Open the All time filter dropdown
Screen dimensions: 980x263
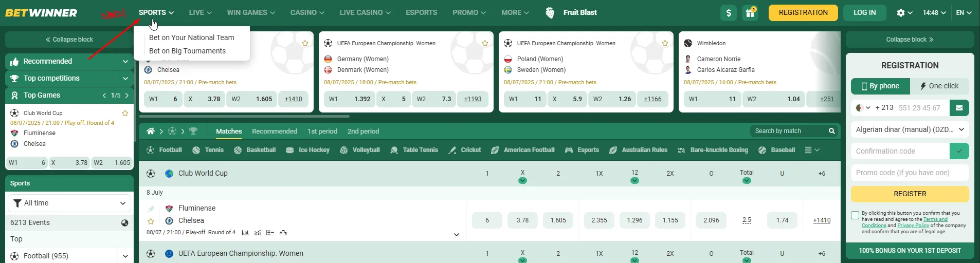pos(69,203)
